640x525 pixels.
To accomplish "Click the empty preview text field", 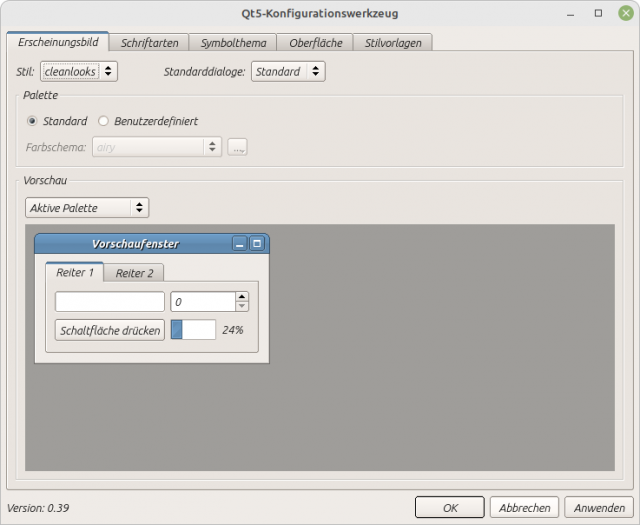I will point(110,302).
